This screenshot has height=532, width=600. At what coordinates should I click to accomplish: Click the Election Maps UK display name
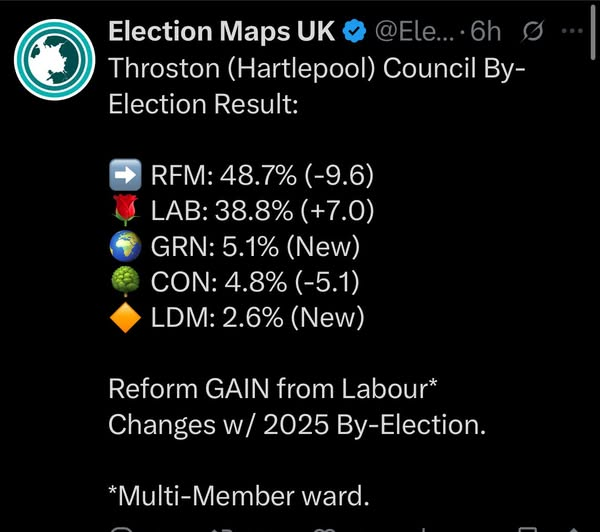[223, 32]
